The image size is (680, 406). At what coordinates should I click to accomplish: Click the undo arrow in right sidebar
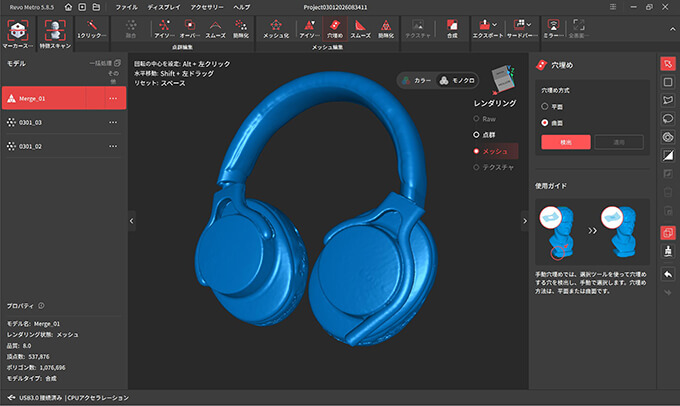(668, 274)
